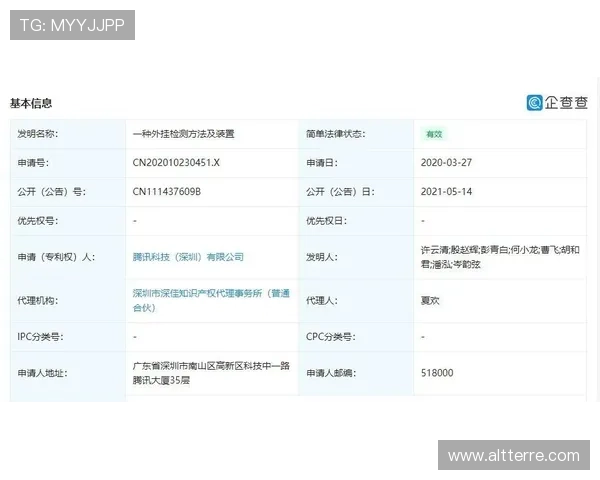Click the 公开（公告）日 field label
This screenshot has height=480, width=600.
(x=339, y=191)
